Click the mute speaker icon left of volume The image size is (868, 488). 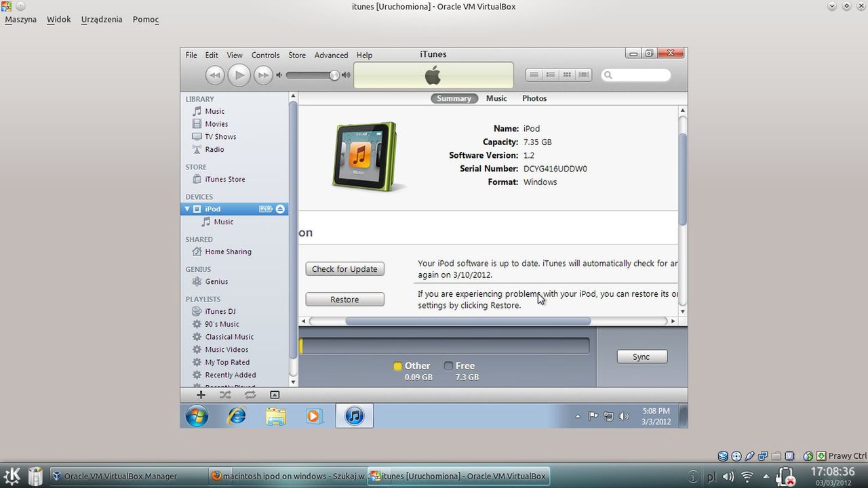tap(279, 75)
